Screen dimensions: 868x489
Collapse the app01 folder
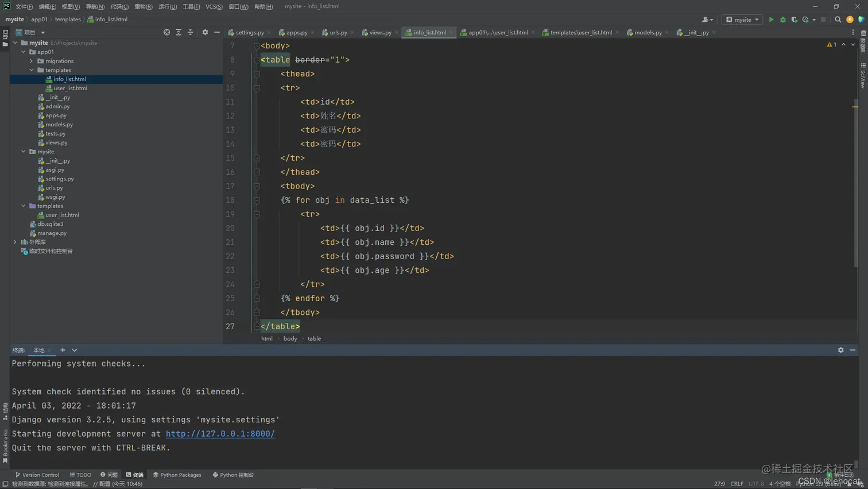pos(24,52)
